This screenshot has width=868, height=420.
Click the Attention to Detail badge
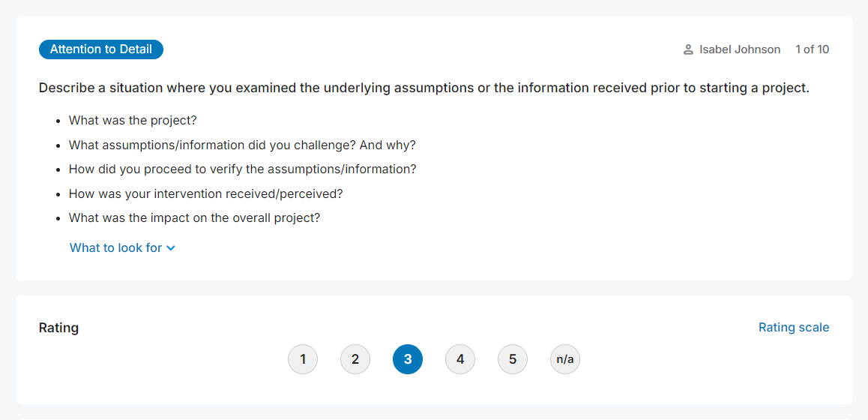pyautogui.click(x=101, y=49)
